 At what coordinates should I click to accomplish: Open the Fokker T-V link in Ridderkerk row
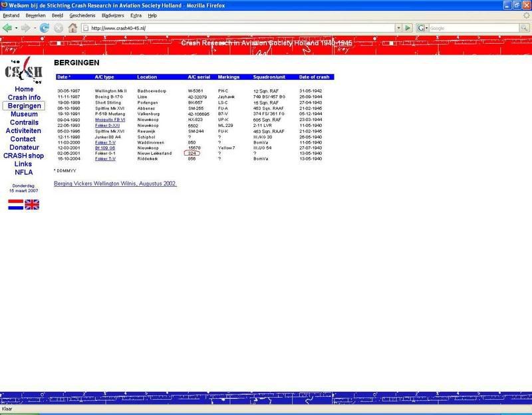click(x=105, y=159)
